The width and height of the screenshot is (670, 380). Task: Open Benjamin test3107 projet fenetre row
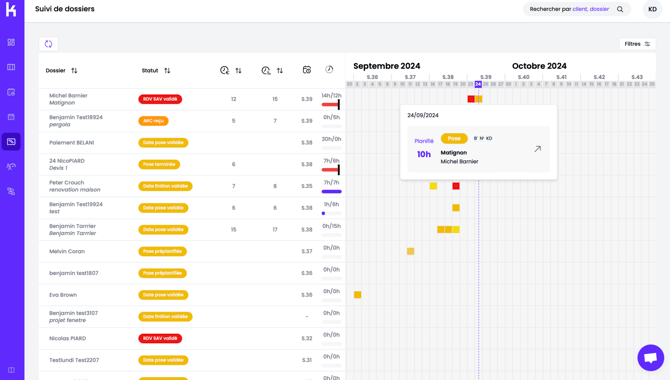click(192, 317)
